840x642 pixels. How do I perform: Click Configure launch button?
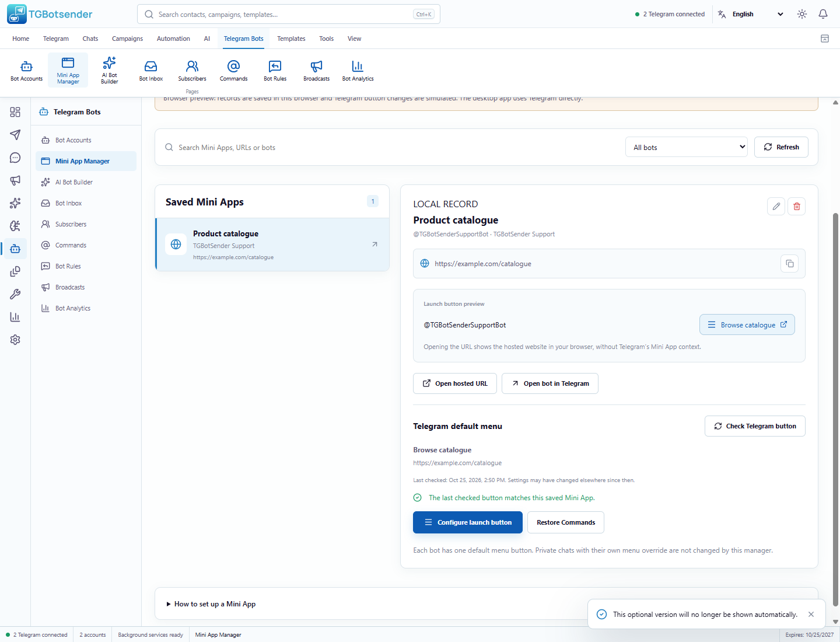pos(468,522)
